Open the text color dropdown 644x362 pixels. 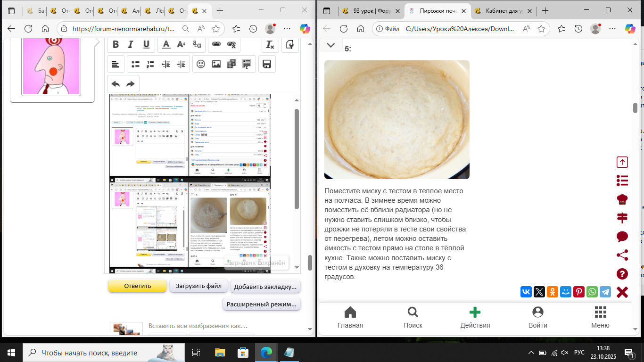pos(165,44)
